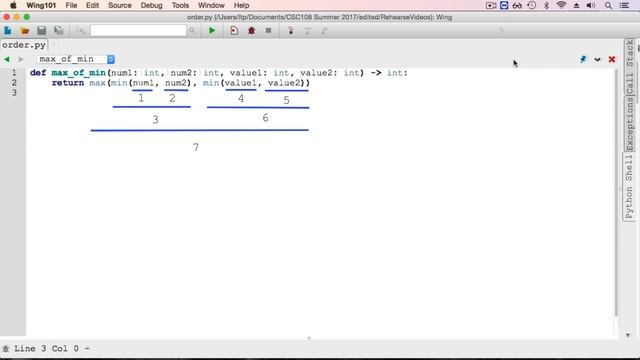Click the Step Out debugger icon
This screenshot has height=360, width=640.
(x=324, y=31)
